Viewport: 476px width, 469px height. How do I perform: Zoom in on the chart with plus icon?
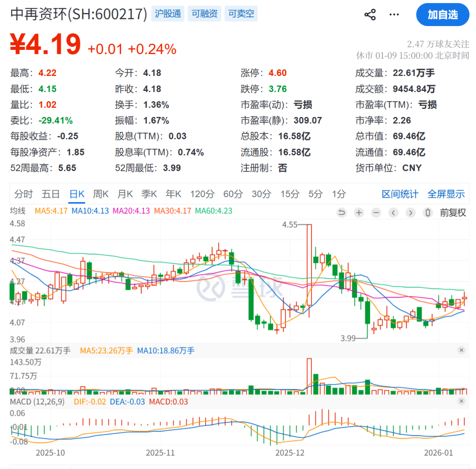point(358,213)
